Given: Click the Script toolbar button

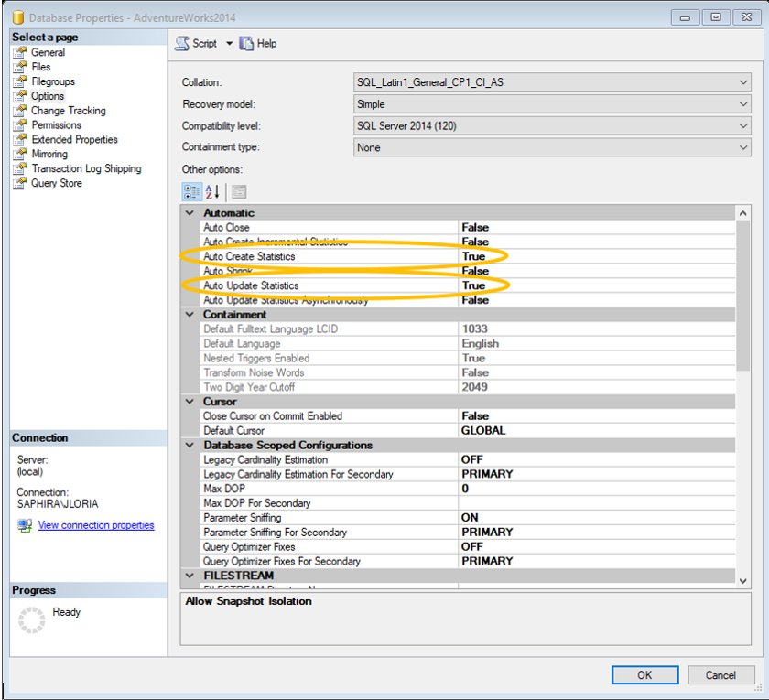Looking at the screenshot, I should [197, 44].
